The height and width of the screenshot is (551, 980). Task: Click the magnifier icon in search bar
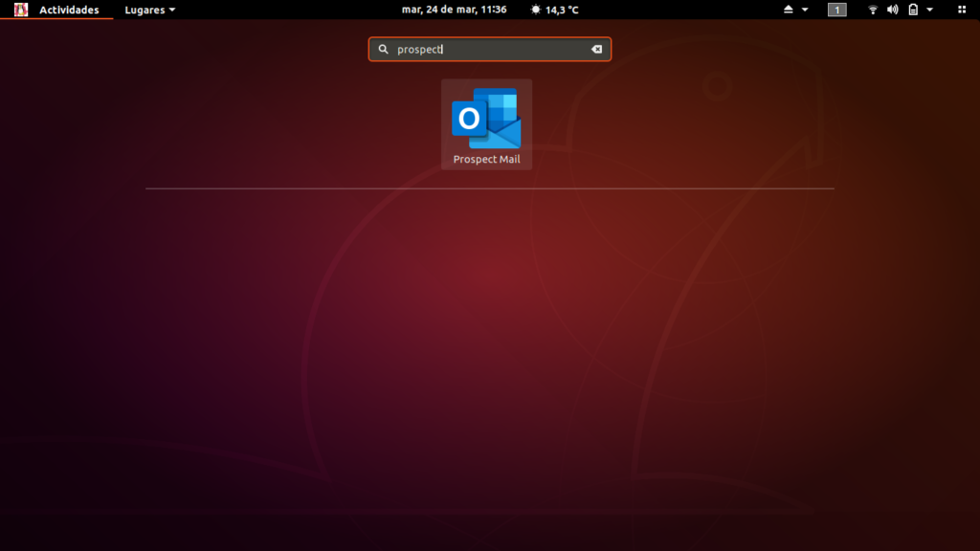click(383, 50)
